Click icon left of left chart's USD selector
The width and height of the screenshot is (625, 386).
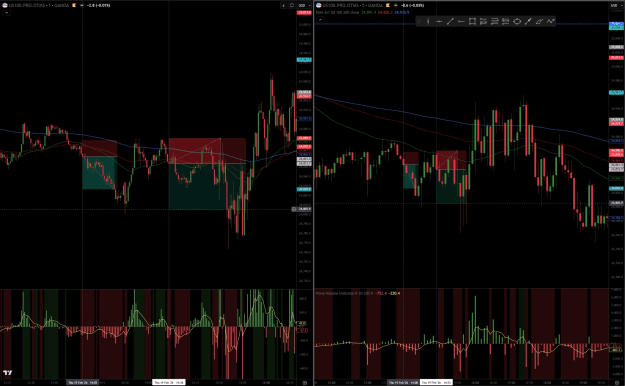tap(292, 5)
